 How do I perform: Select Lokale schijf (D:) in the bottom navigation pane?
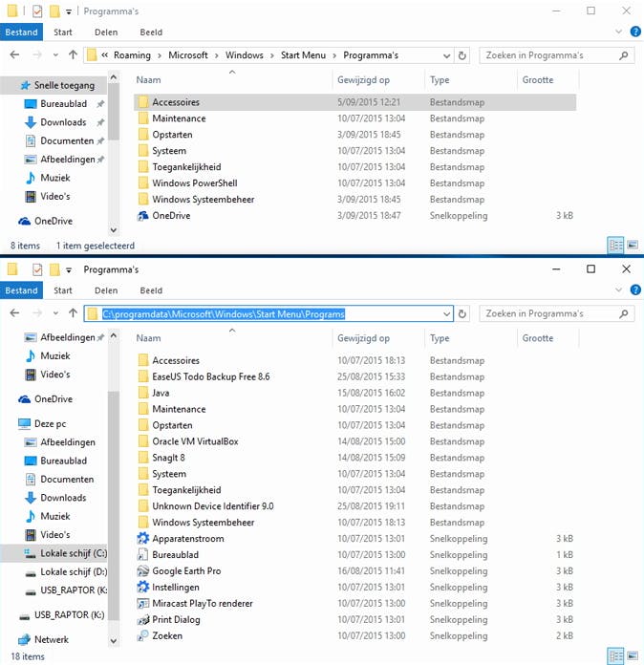pyautogui.click(x=73, y=572)
